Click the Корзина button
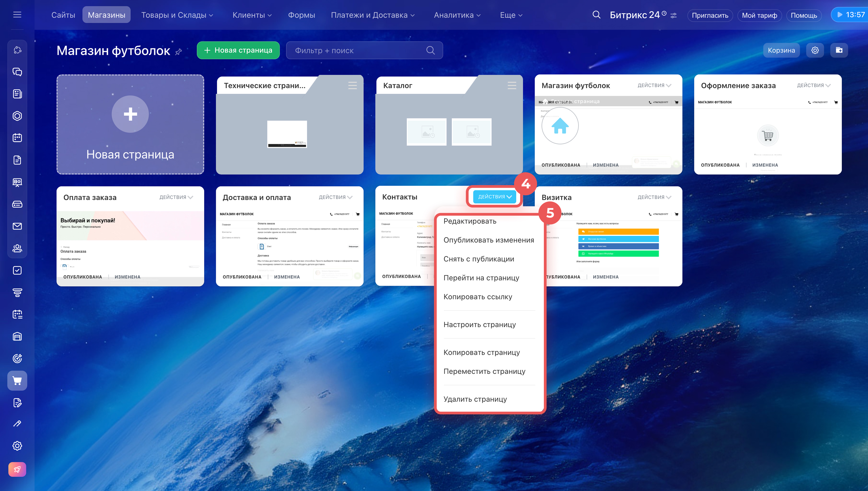This screenshot has height=491, width=868. point(781,50)
